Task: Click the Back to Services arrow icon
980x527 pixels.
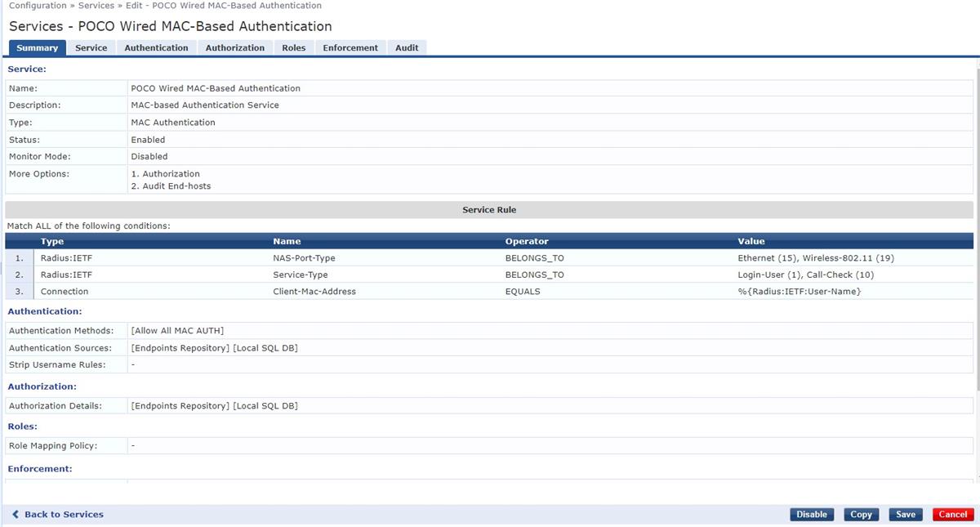Action: 16,515
